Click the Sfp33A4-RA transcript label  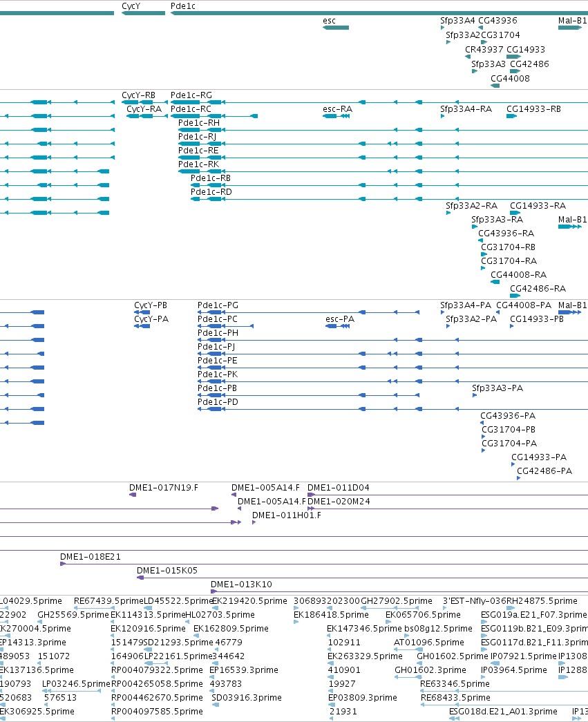tap(466, 108)
